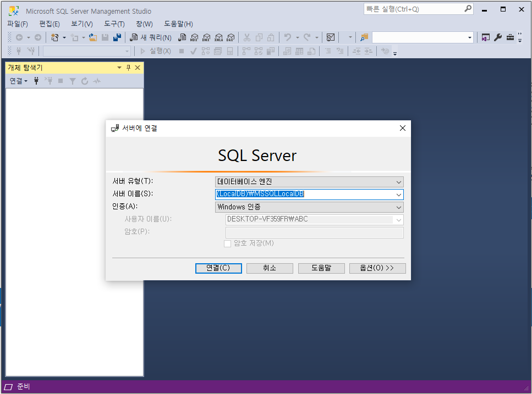
Task: Open the undo history dropdown arrow
Action: click(x=298, y=37)
